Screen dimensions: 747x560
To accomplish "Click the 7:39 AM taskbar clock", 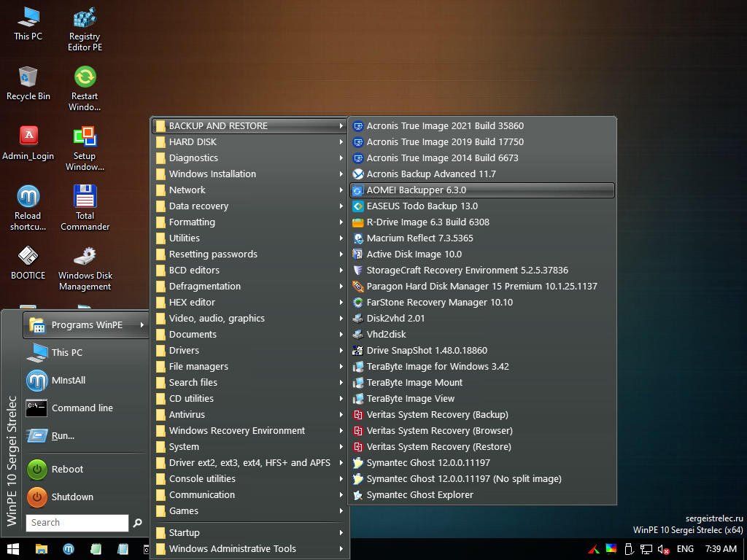I will coord(721,549).
